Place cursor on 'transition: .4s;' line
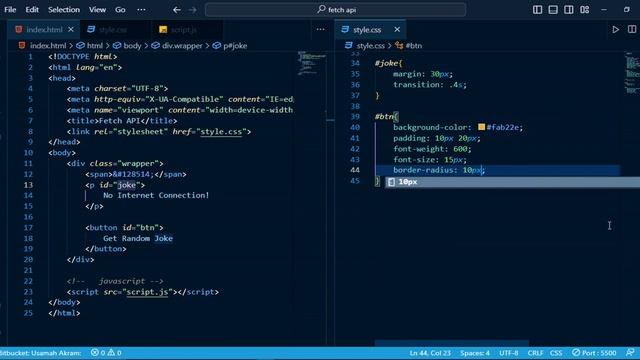This screenshot has width=640, height=360. click(x=429, y=84)
